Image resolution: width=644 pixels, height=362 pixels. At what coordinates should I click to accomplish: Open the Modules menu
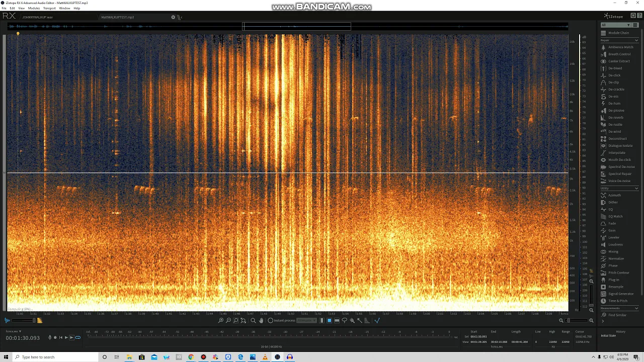pos(34,8)
